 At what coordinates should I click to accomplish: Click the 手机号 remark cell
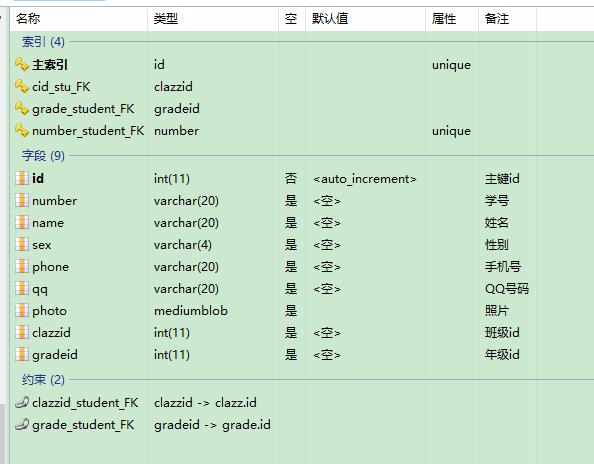(x=503, y=266)
